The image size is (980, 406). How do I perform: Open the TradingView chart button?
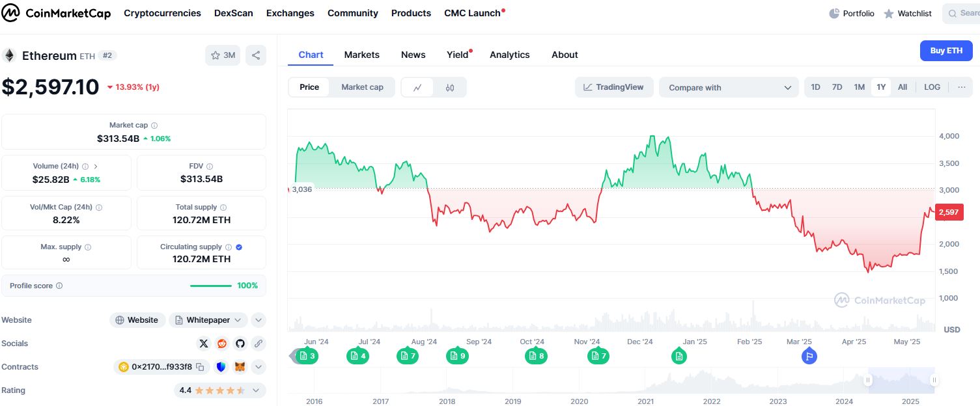(614, 87)
